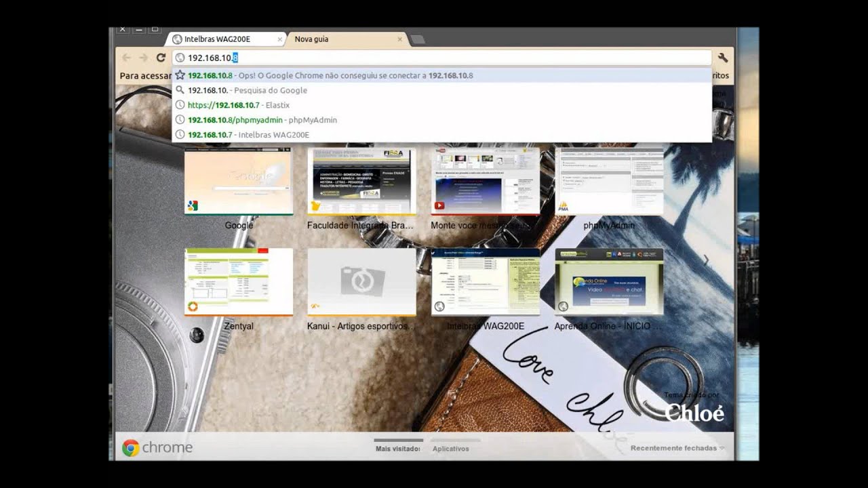The width and height of the screenshot is (868, 488).
Task: Select the 192.168.10.7 Intelbras WAG200E suggestion
Action: [441, 135]
